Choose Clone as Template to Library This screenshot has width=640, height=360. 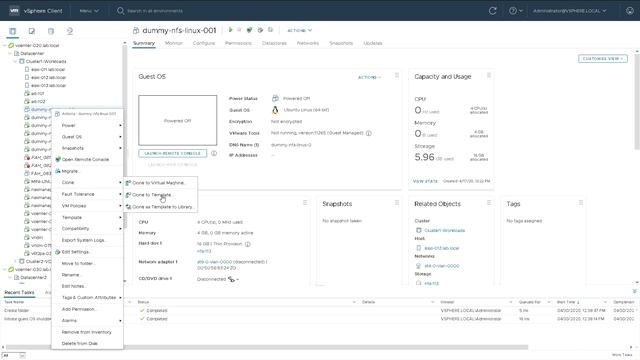point(161,207)
